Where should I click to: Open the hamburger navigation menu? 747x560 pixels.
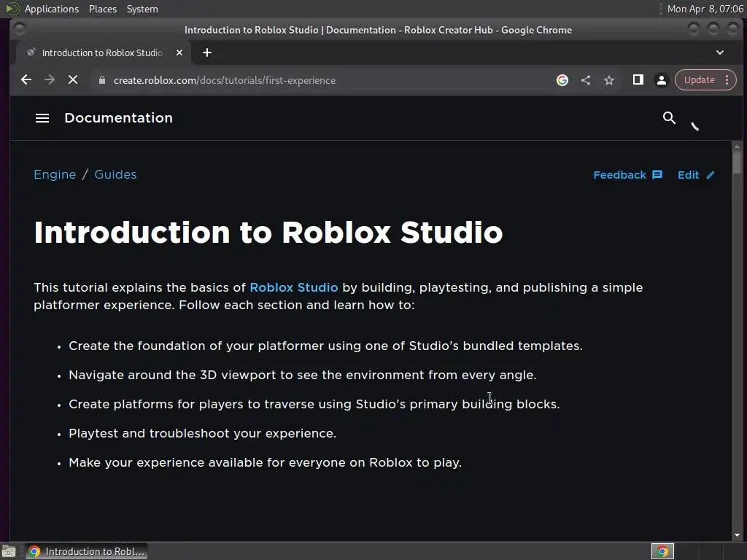click(x=42, y=118)
